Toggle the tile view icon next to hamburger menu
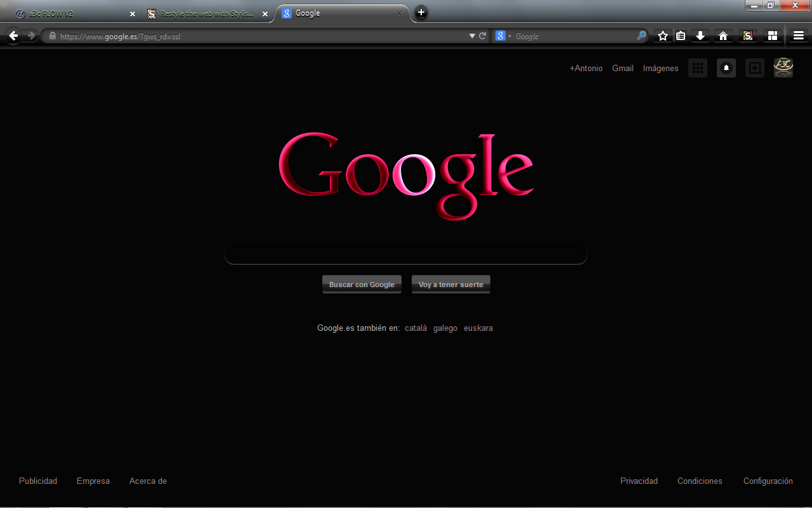The width and height of the screenshot is (812, 508). 773,36
